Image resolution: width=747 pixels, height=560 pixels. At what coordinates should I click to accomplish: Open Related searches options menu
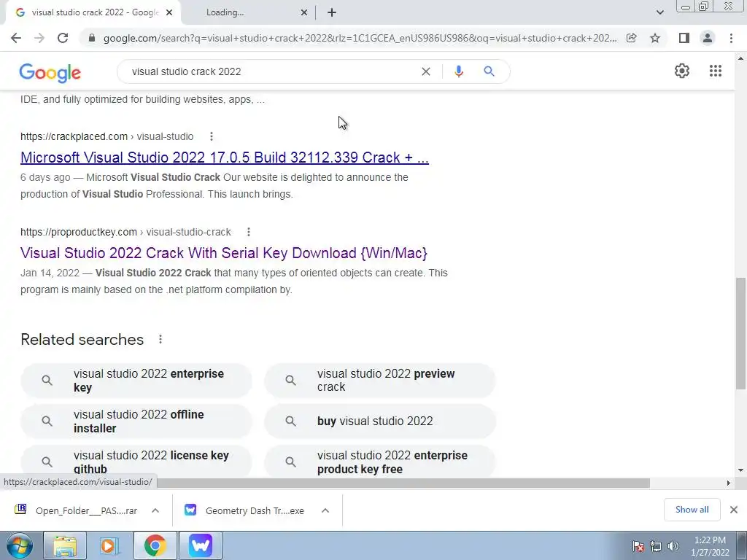(x=160, y=339)
